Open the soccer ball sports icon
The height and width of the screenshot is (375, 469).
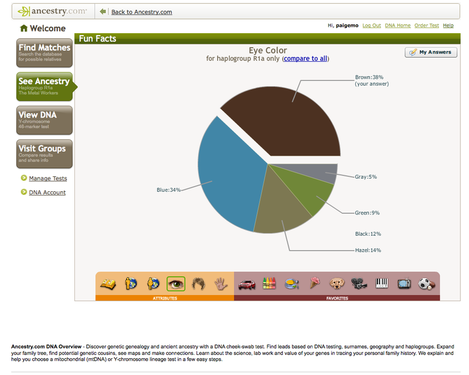click(x=426, y=284)
